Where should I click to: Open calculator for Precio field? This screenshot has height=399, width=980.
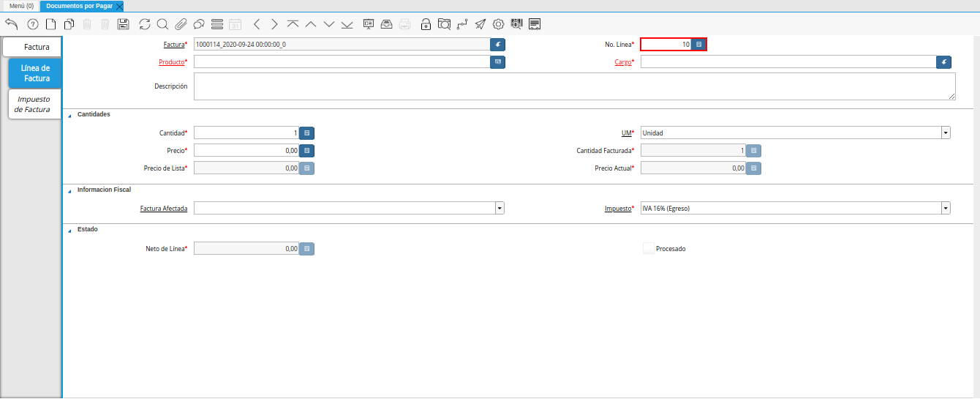[x=307, y=151]
